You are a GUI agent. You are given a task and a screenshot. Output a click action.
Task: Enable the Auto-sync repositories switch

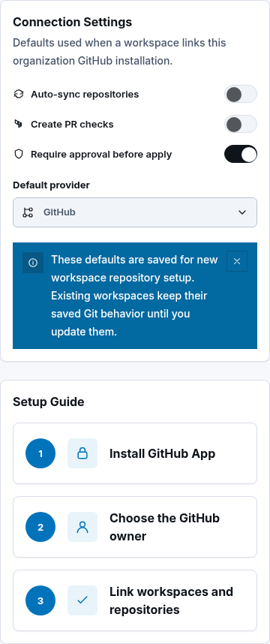click(241, 94)
